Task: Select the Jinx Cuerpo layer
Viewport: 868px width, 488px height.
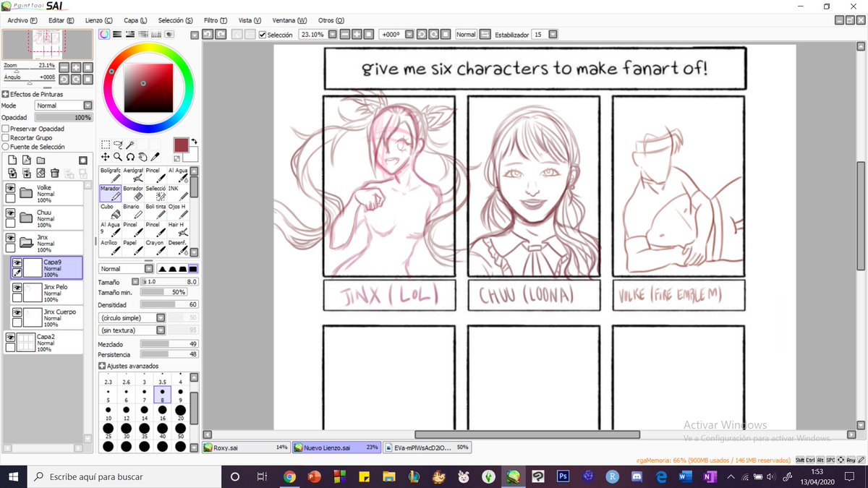Action: (47, 317)
